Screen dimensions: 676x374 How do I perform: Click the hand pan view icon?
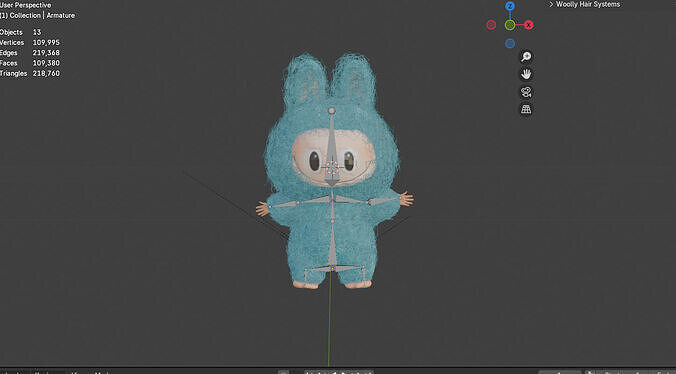[x=526, y=74]
